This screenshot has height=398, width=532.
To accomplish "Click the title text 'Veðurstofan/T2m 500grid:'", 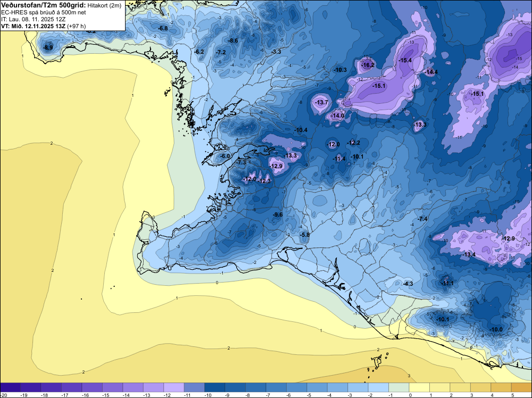I will point(44,5).
